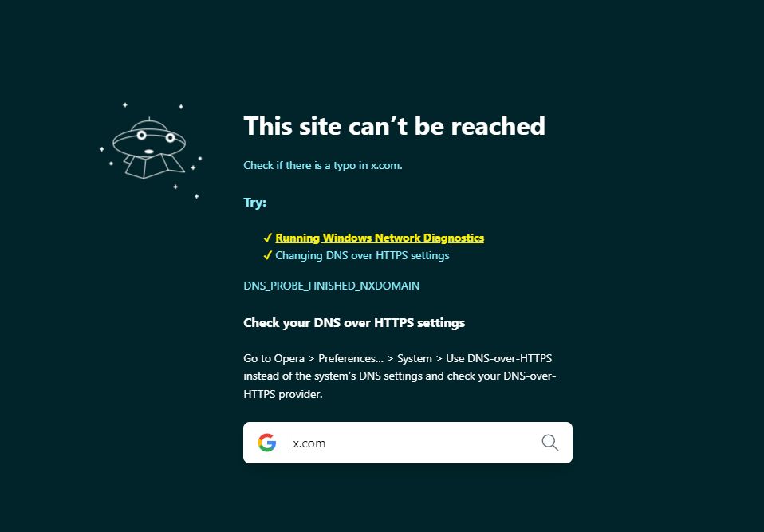Click the "Check if there is a typo" message
The height and width of the screenshot is (532, 764).
(323, 165)
